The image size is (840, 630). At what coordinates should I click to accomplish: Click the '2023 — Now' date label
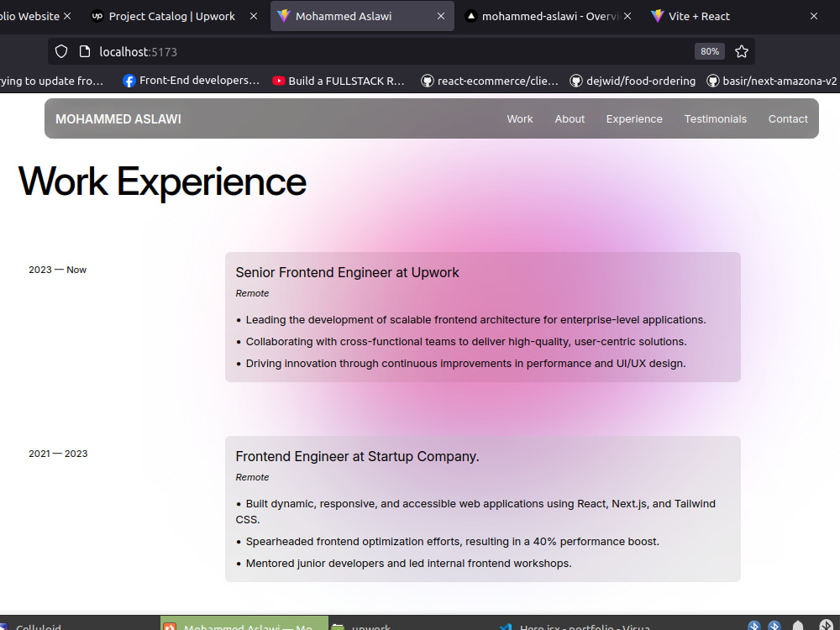57,270
